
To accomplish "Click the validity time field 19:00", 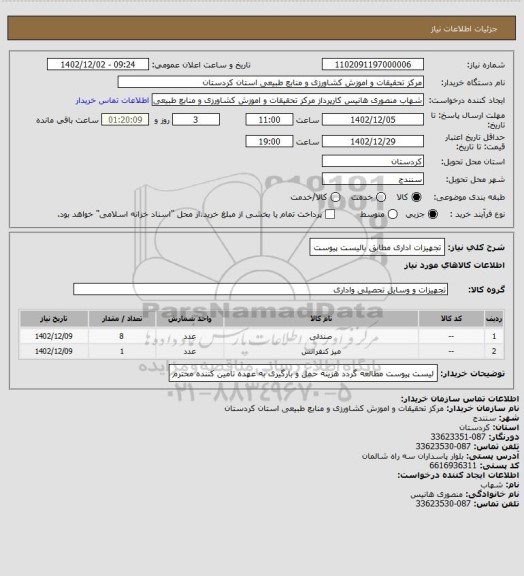I will click(x=269, y=141).
